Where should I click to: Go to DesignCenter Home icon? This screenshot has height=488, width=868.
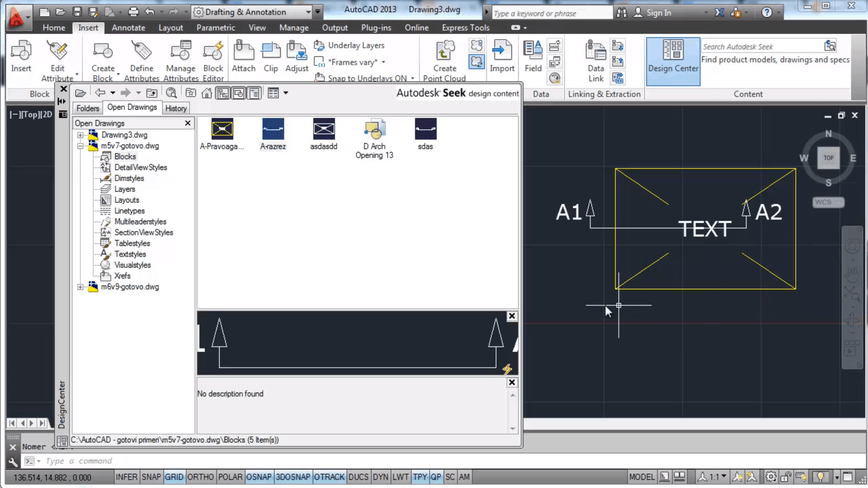pyautogui.click(x=207, y=93)
